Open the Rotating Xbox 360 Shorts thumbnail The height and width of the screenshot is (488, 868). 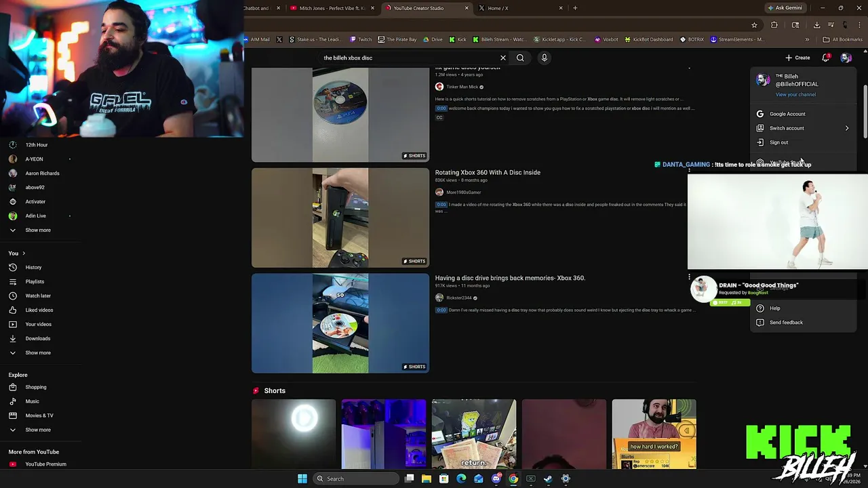coord(340,218)
